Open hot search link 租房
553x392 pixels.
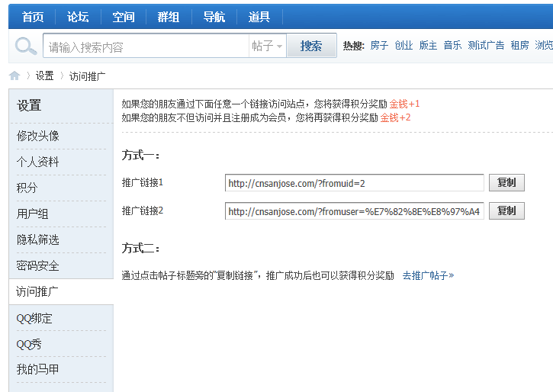click(x=520, y=46)
